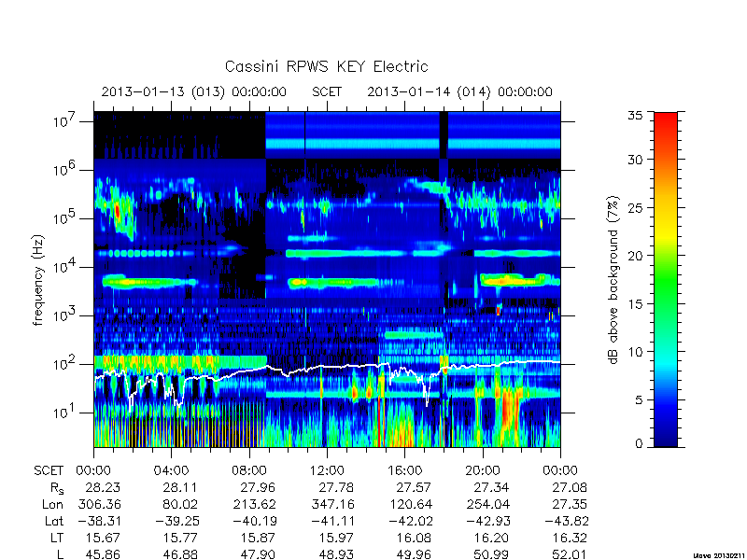Image resolution: width=747 pixels, height=560 pixels.
Task: Click the frequency tick label 10^1
Action: pos(63,413)
